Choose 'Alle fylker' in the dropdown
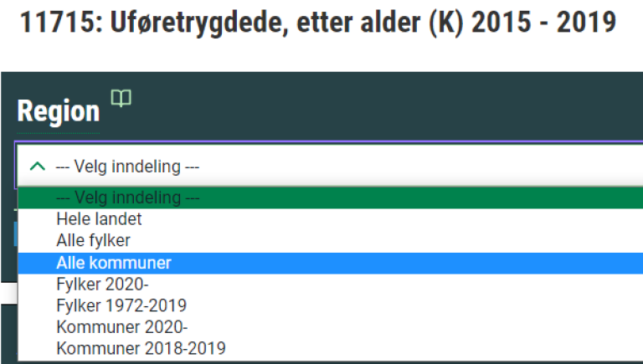Screen dimensions: 643x364 (93, 241)
